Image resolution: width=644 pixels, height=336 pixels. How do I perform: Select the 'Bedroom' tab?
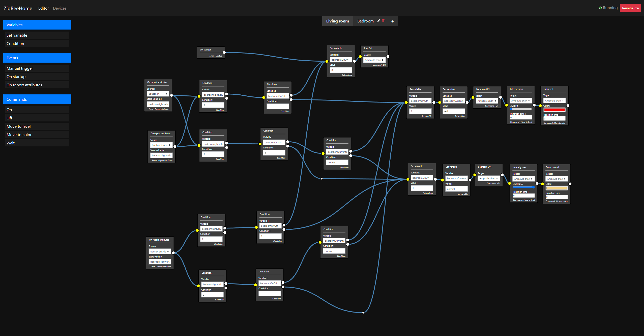(x=365, y=21)
